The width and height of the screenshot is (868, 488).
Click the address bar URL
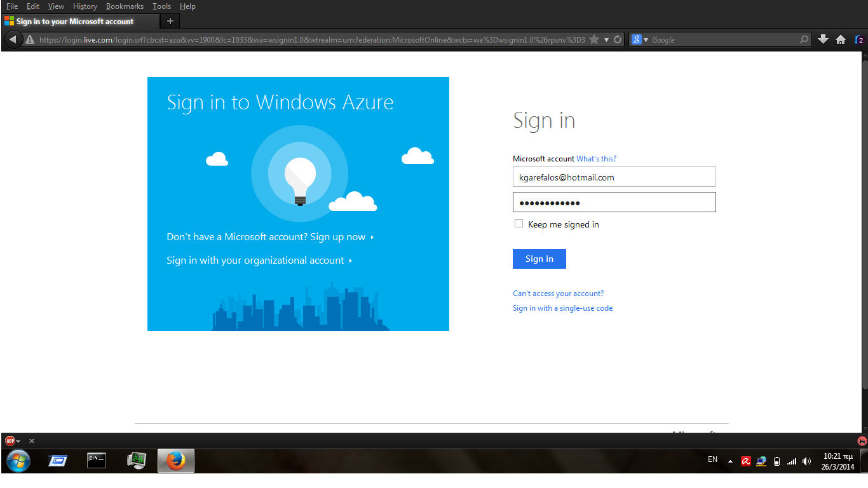311,40
